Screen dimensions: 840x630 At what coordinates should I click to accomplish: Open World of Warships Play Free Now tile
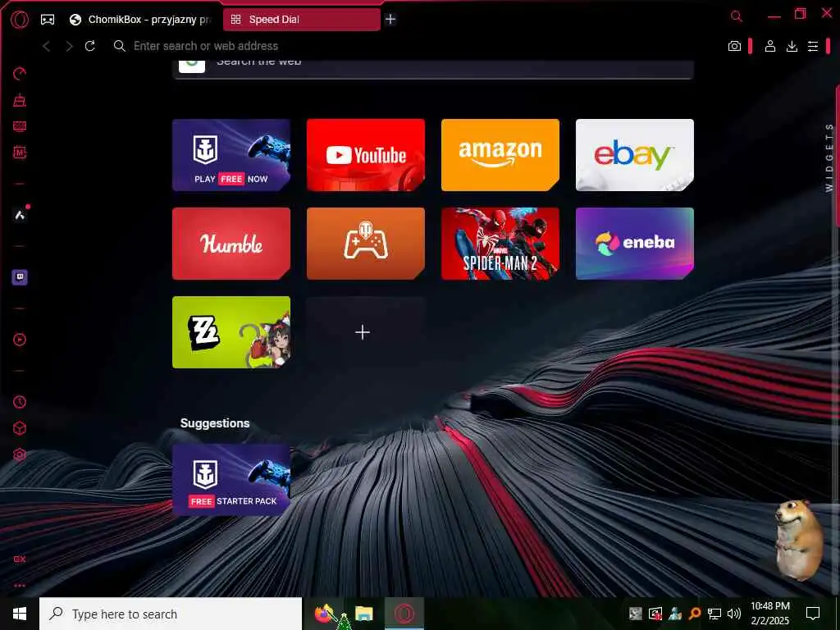point(231,155)
